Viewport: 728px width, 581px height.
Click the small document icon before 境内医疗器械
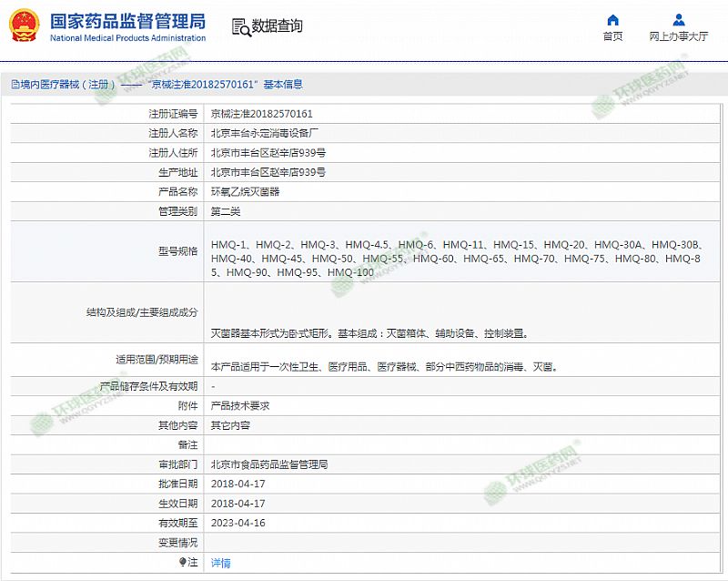15,84
